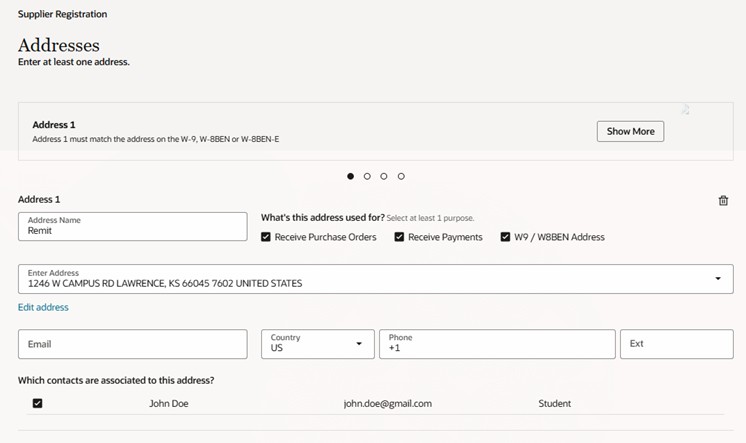Viewport: 746px width, 443px height.
Task: Open the Country US dropdown
Action: point(318,344)
